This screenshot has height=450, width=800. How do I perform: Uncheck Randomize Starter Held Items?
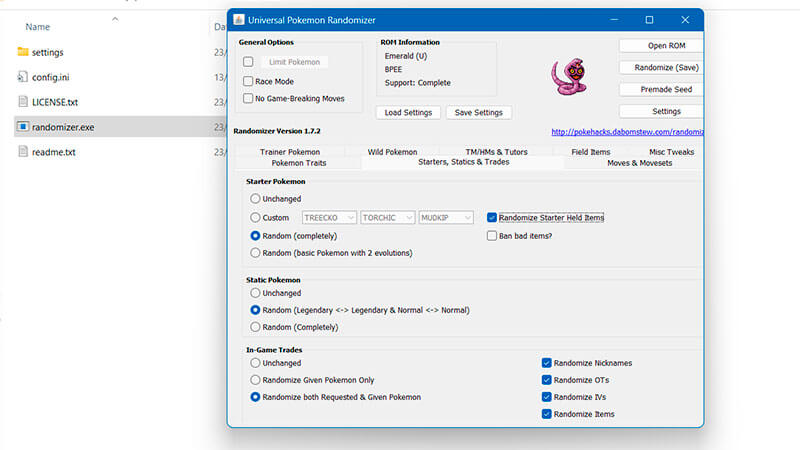click(492, 217)
